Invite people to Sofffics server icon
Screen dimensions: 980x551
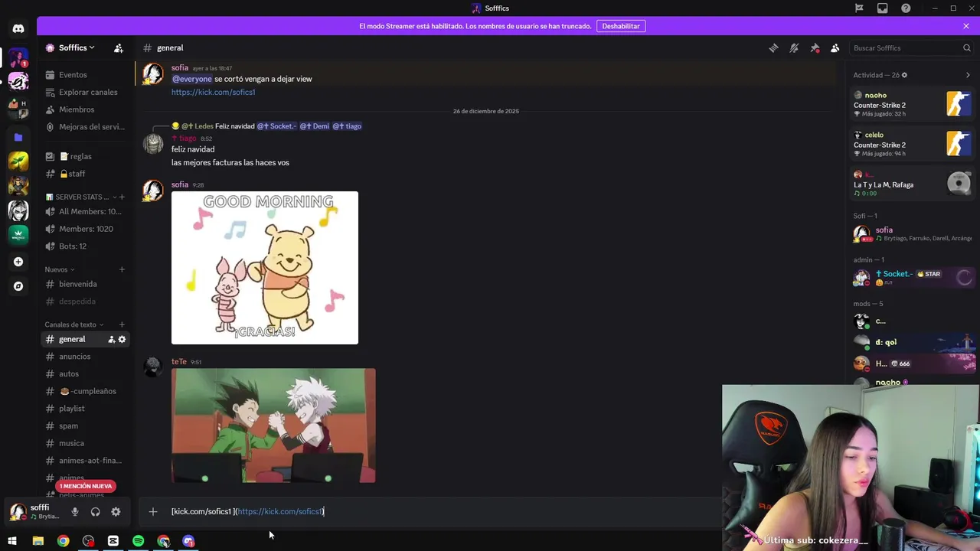[119, 47]
